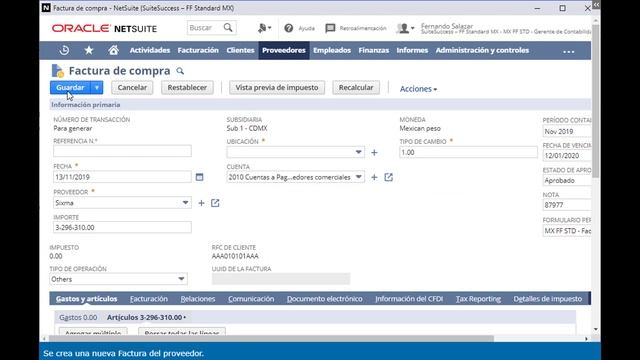Open the Período contable dropdown Nov 2019
The height and width of the screenshot is (360, 640).
coord(567,131)
